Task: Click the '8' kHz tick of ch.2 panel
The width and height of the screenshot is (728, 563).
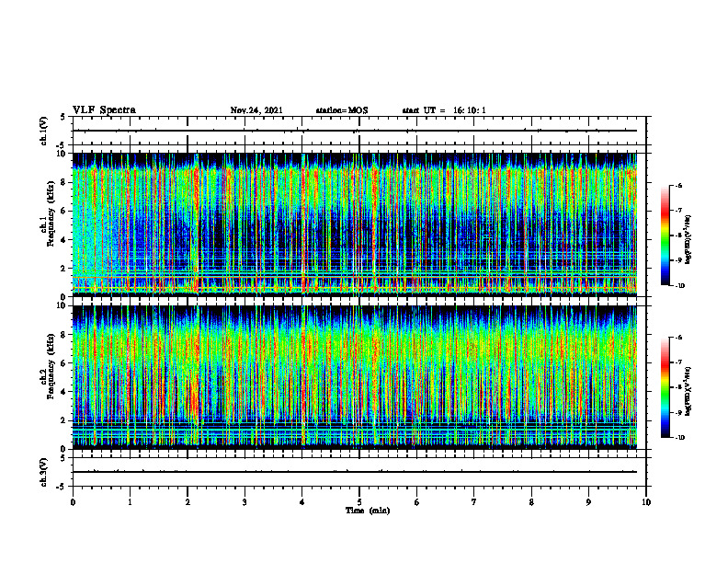Action: 64,335
